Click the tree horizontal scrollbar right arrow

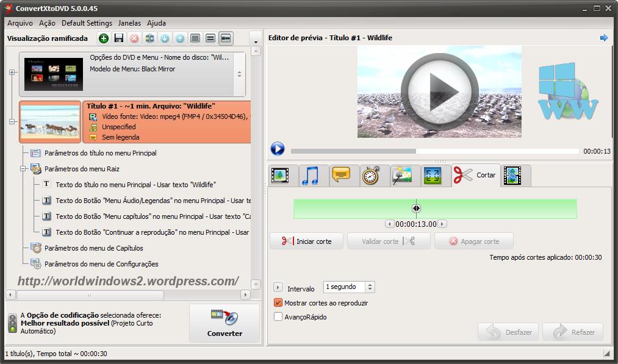[x=245, y=294]
